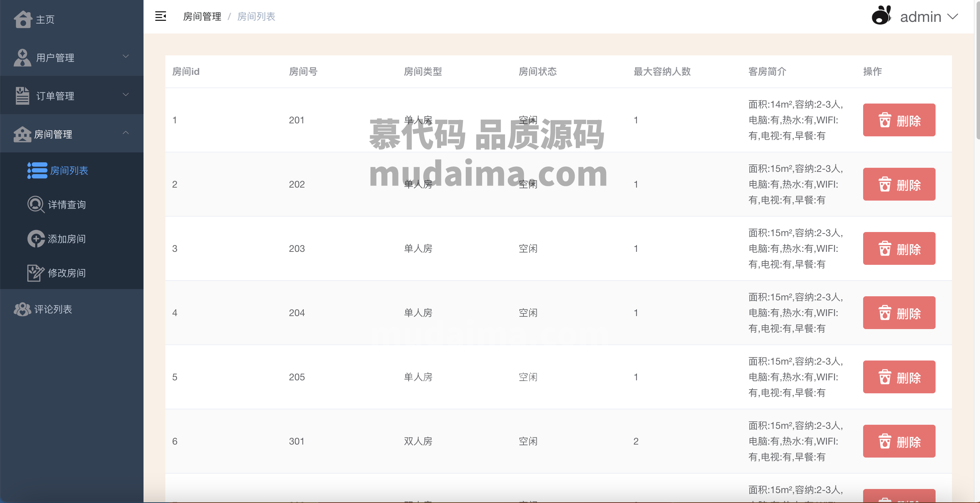The height and width of the screenshot is (503, 980).
Task: Open the 评论列表 menu item
Action: 71,309
